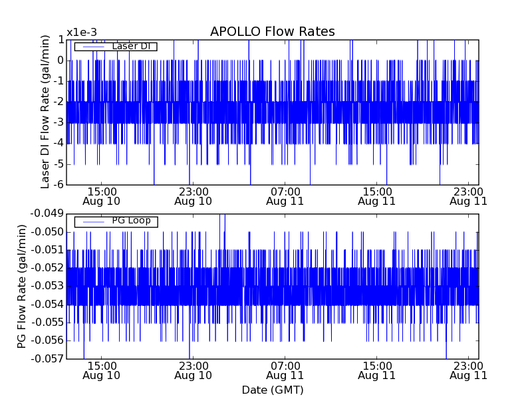Click "15:00 Aug 10" under the PG Loop plot
Image resolution: width=532 pixels, height=399 pixels.
[102, 371]
